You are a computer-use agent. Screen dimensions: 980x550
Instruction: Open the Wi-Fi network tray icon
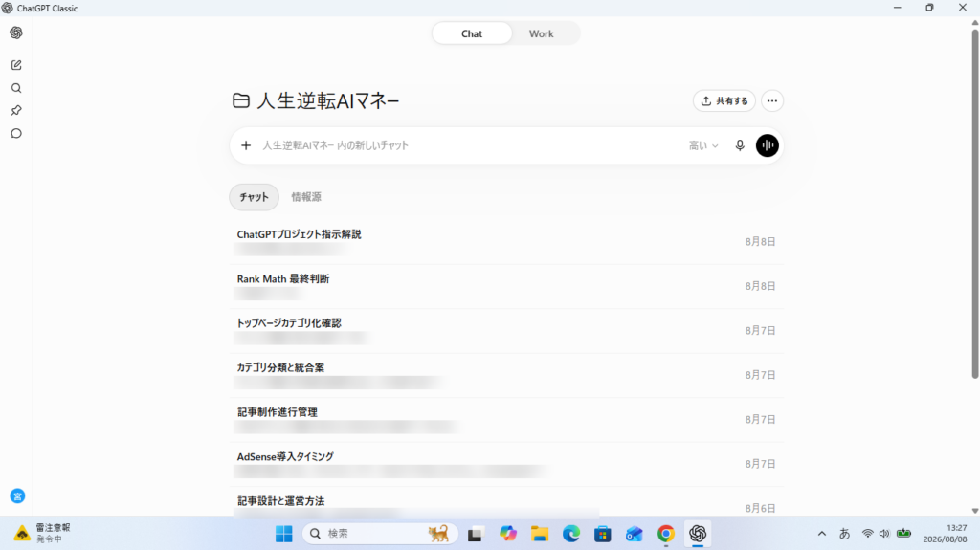click(x=867, y=534)
